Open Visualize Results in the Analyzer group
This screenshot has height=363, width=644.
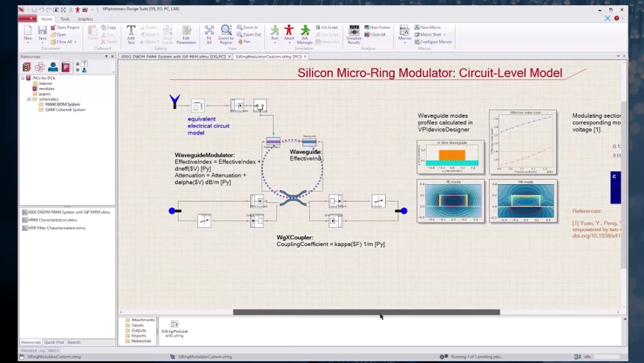[354, 33]
